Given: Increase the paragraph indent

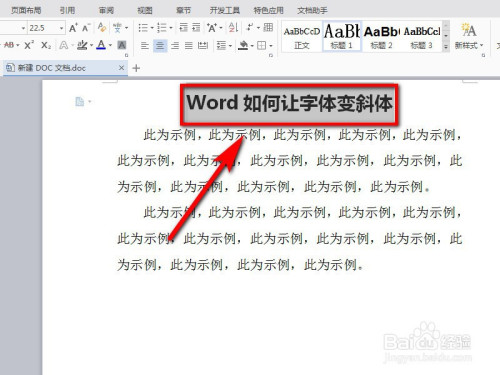Looking at the screenshot, I should 196,27.
